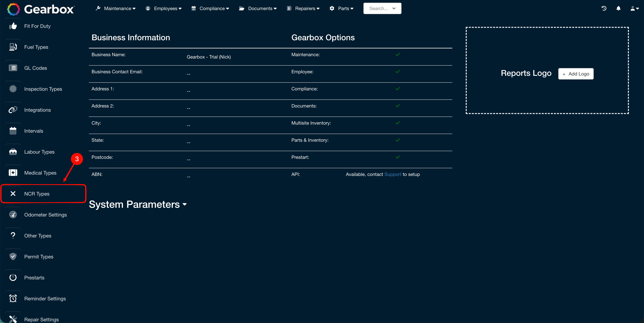Click the Inspection Types badge icon

(13, 89)
